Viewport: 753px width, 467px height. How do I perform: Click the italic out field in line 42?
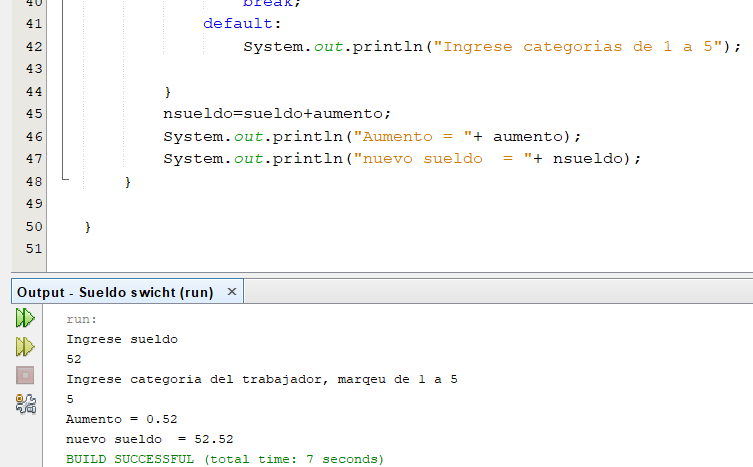click(x=328, y=47)
